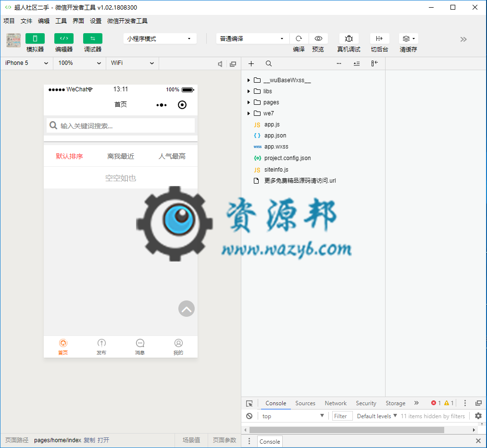
Task: Click the file tree more options ellipsis
Action: [x=339, y=63]
